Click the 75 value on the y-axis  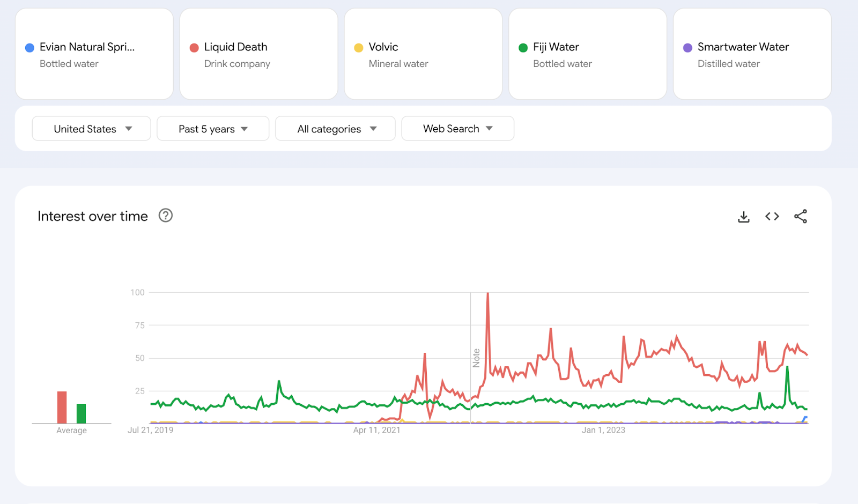click(140, 325)
